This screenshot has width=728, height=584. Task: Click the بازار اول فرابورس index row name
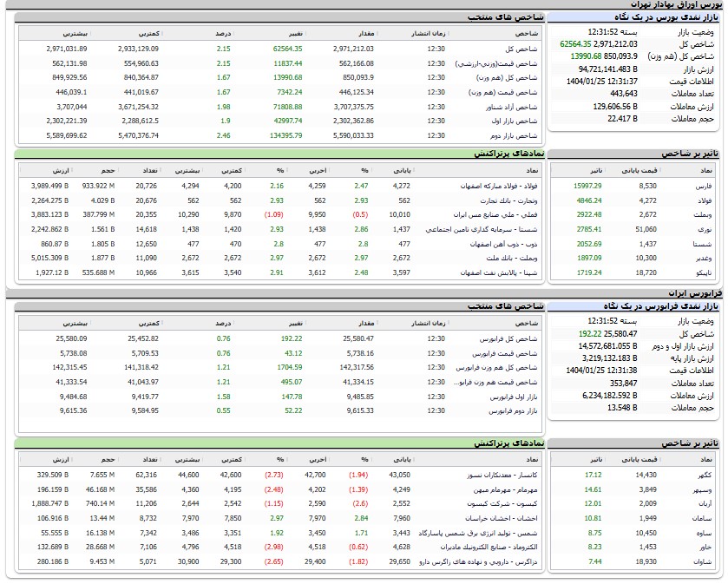[514, 397]
